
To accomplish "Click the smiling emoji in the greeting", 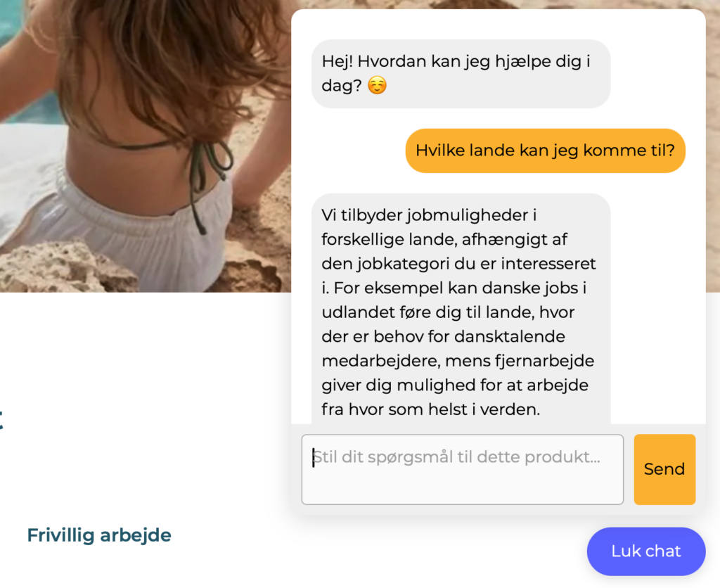I will point(377,85).
